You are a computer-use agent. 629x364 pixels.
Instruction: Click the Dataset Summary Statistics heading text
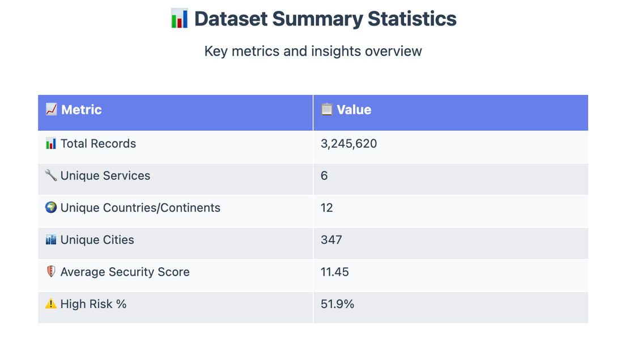(325, 19)
